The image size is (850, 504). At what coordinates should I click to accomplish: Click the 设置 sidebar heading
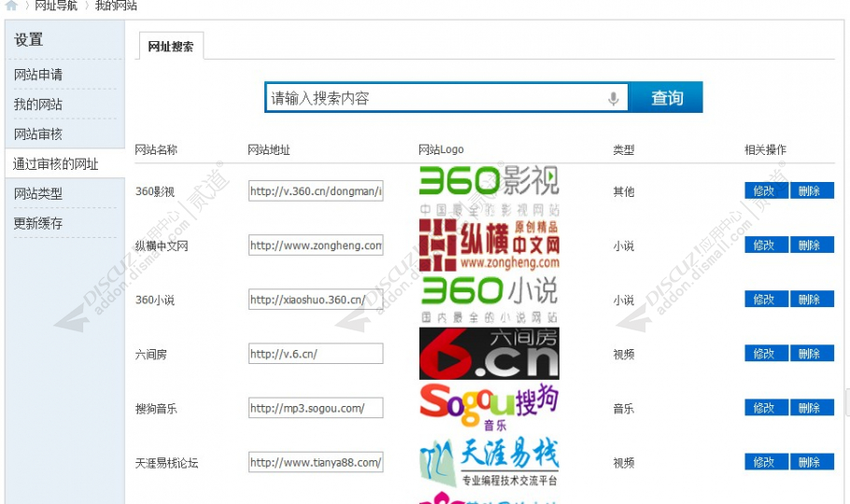click(x=28, y=39)
